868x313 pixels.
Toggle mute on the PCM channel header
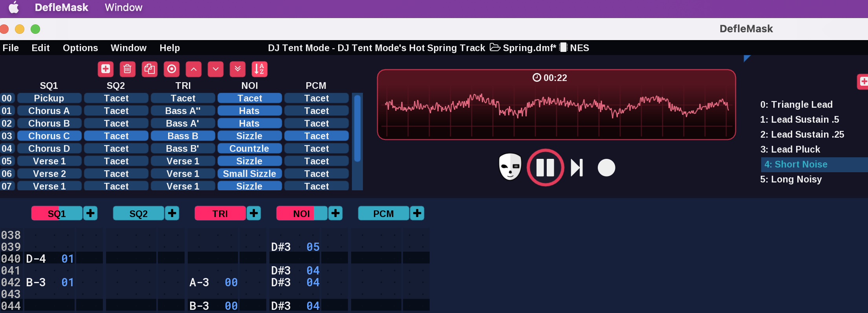pos(383,213)
